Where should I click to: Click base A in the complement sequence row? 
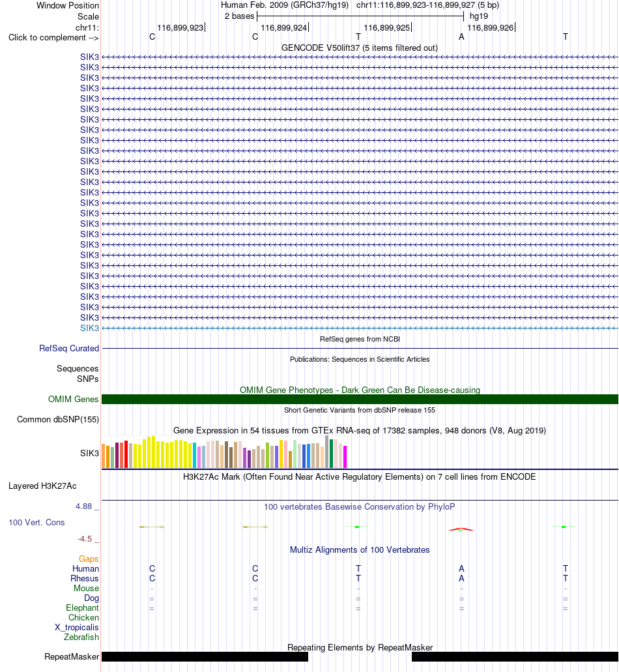pyautogui.click(x=461, y=37)
